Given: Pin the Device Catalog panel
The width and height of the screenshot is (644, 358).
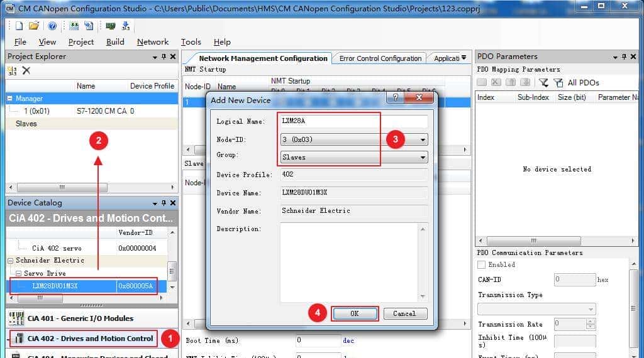Looking at the screenshot, I should 164,203.
